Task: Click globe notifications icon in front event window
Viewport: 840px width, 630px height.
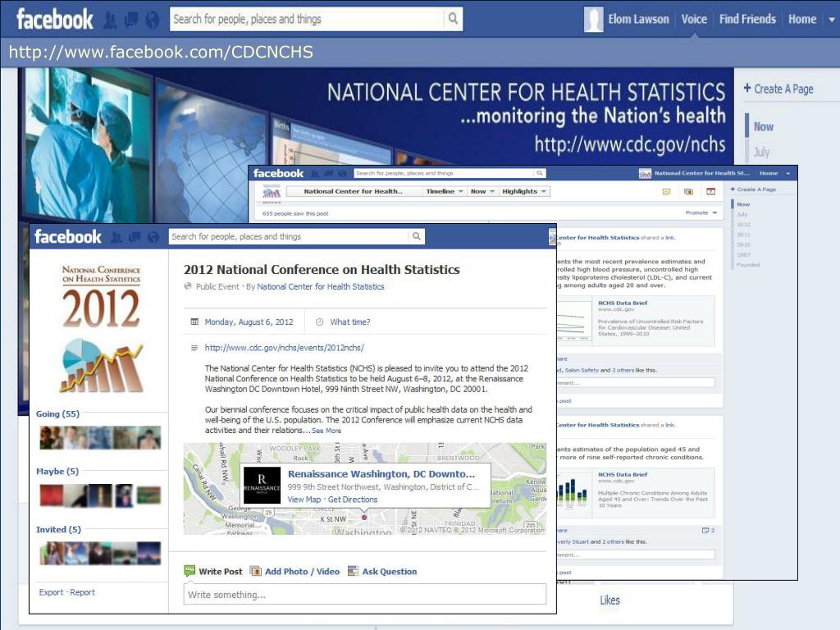Action: (x=153, y=237)
